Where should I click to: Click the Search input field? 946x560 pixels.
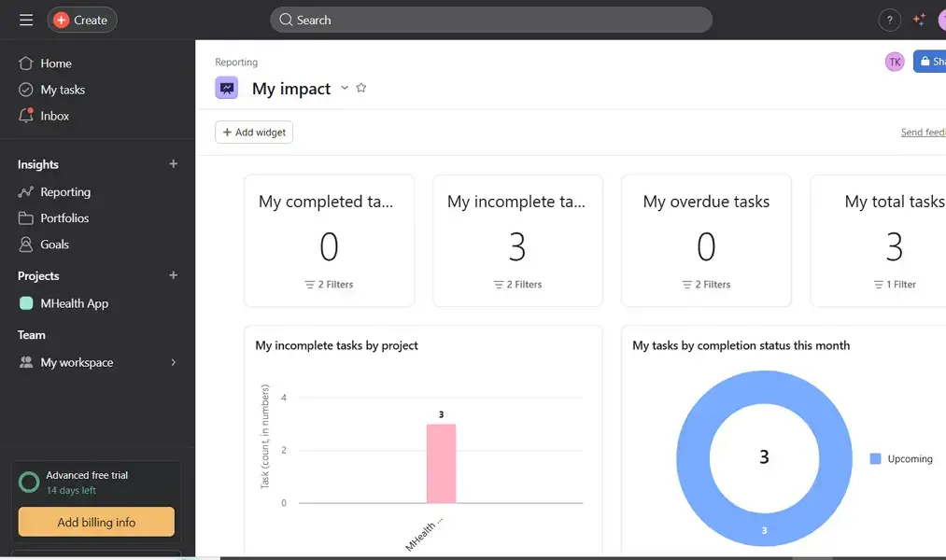click(x=490, y=19)
